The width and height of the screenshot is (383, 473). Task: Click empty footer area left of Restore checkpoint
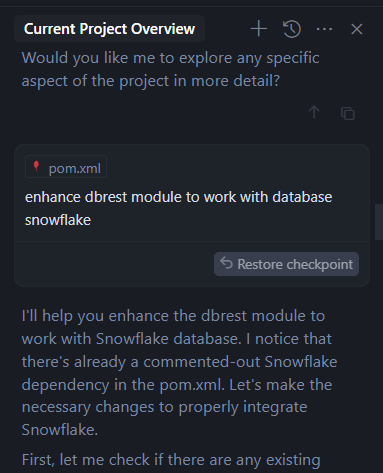pyautogui.click(x=114, y=264)
